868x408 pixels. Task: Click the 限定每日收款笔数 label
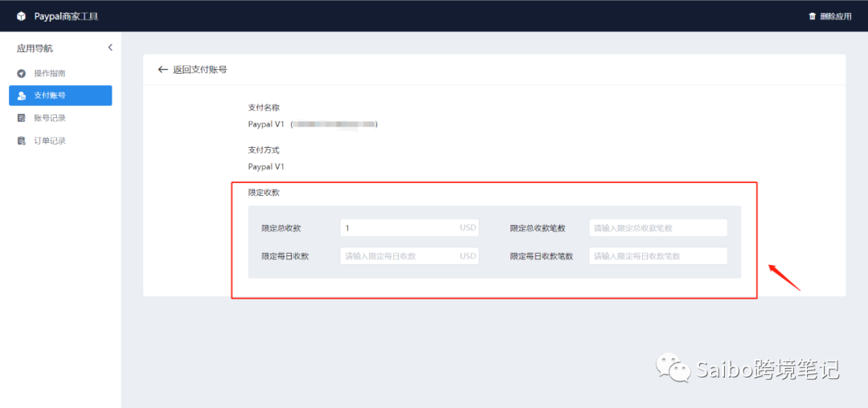pos(542,256)
